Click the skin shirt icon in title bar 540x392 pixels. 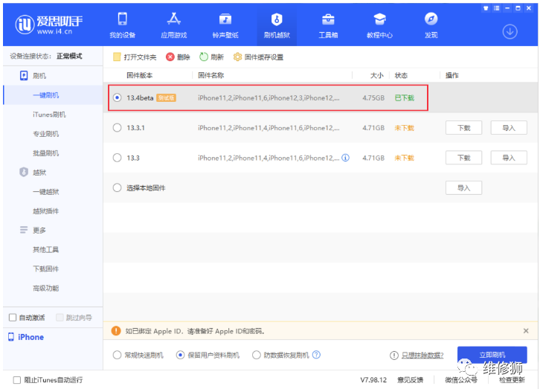tap(486, 8)
